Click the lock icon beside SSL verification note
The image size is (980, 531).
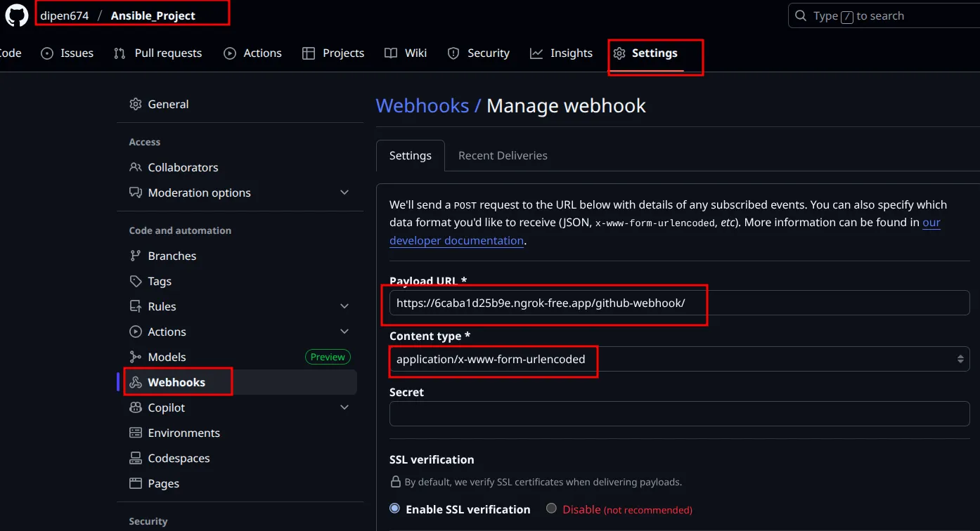(x=396, y=482)
